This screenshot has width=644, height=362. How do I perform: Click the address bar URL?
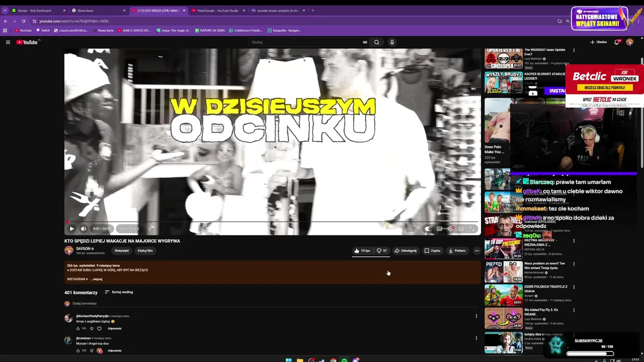(74, 21)
